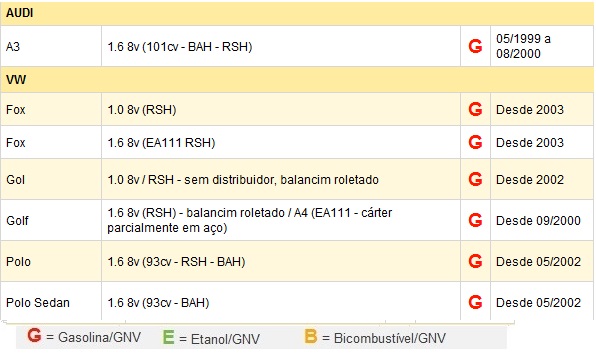The height and width of the screenshot is (361, 596).
Task: Select the Polo Sedan model cell
Action: (x=51, y=302)
